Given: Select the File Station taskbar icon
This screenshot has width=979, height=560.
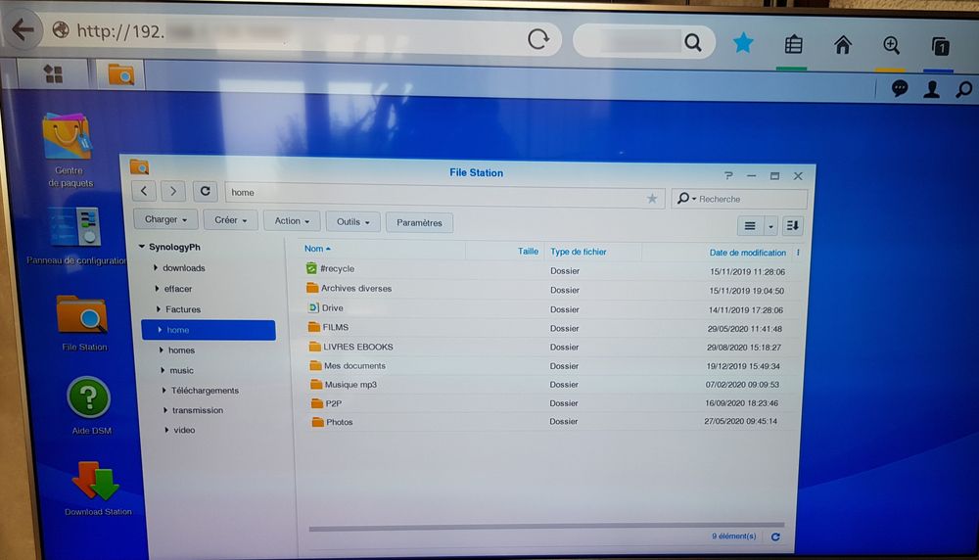Looking at the screenshot, I should tap(121, 75).
